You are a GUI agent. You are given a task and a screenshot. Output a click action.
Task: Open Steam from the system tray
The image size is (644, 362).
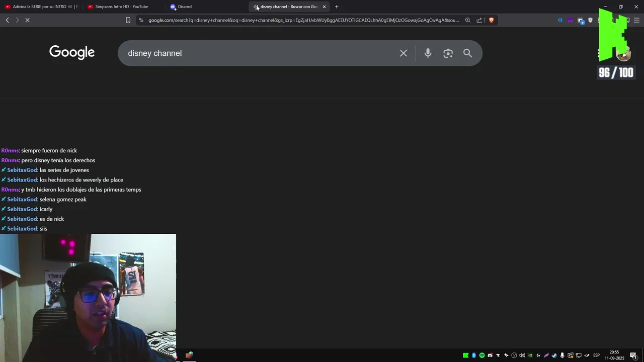point(554,355)
